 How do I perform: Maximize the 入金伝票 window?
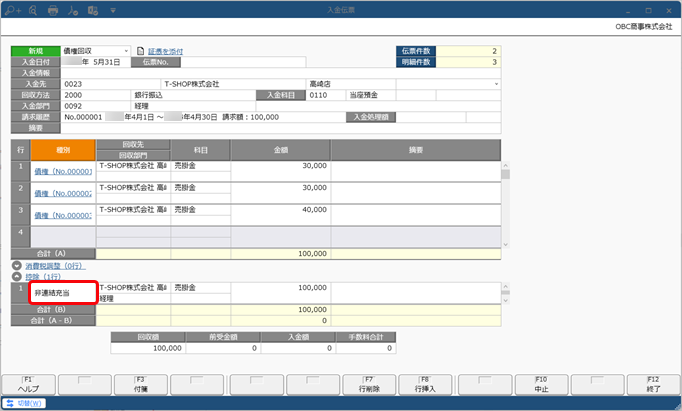649,10
